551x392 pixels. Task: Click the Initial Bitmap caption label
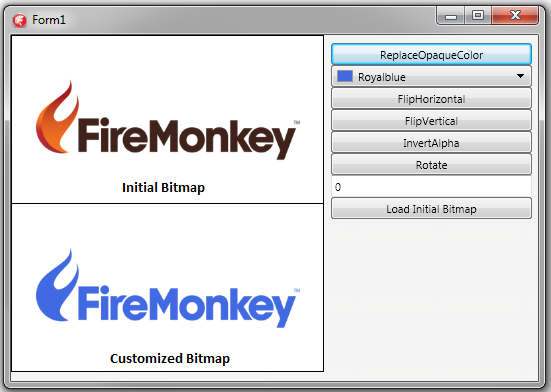click(163, 188)
